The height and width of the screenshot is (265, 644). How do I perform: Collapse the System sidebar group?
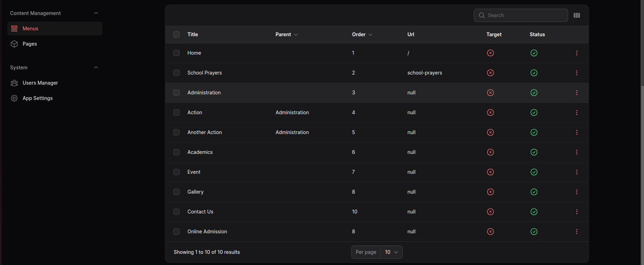tap(96, 68)
